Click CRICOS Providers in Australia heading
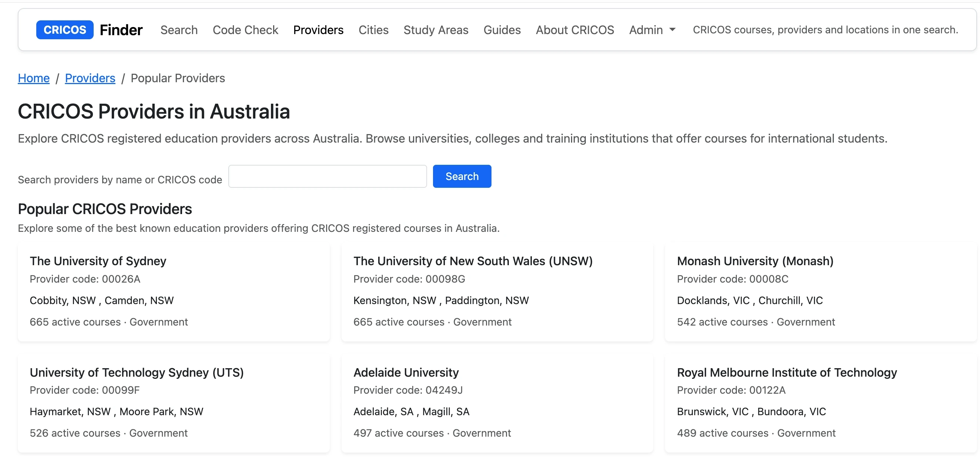Image resolution: width=980 pixels, height=460 pixels. (x=154, y=111)
